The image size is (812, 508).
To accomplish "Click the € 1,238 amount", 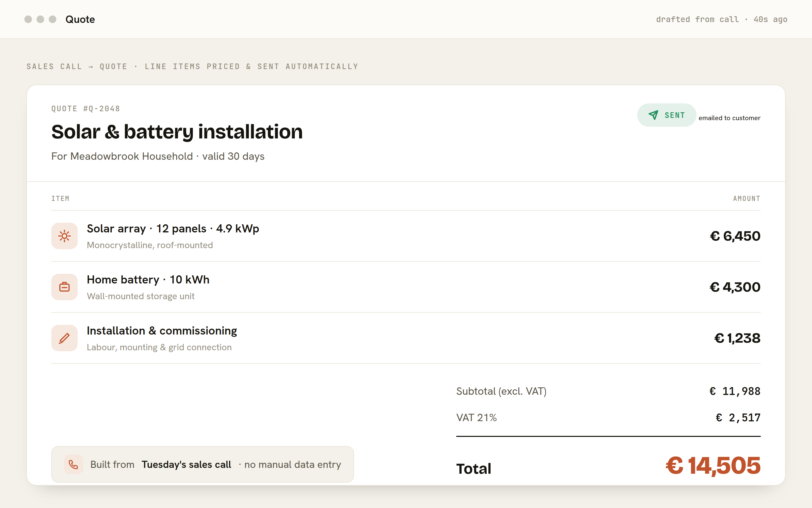I will tap(737, 338).
